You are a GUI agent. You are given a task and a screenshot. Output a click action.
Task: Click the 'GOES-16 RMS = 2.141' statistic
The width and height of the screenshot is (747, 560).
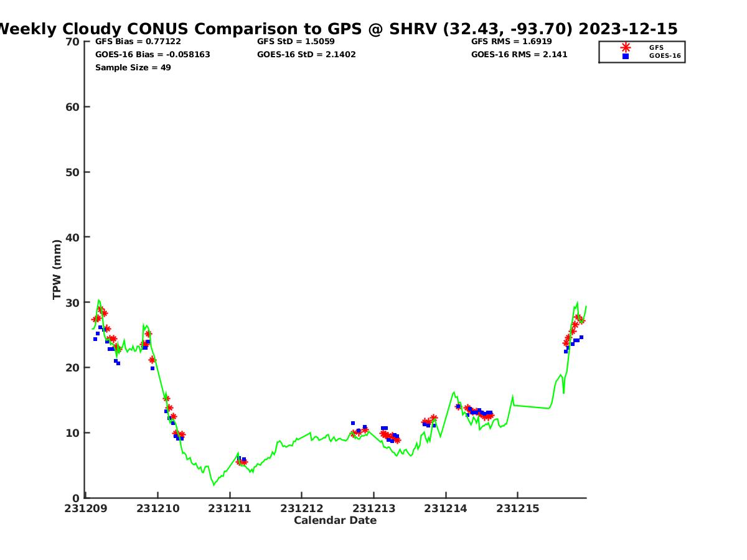(x=519, y=55)
